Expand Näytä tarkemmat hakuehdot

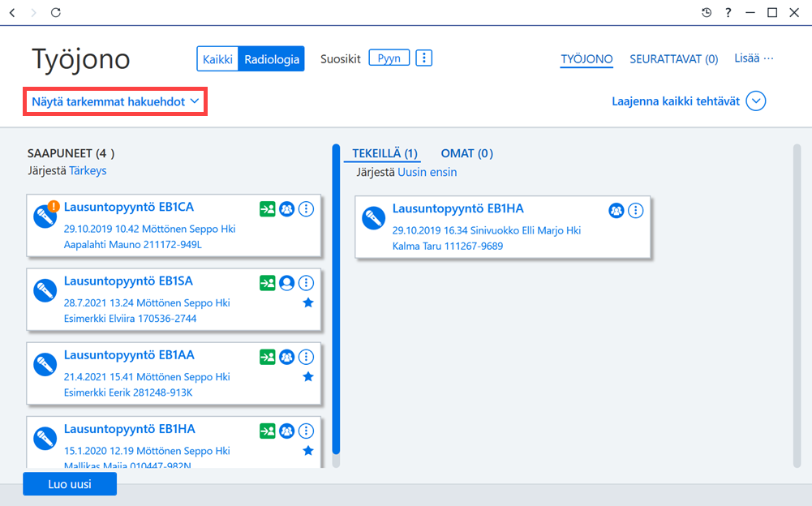[x=115, y=101]
